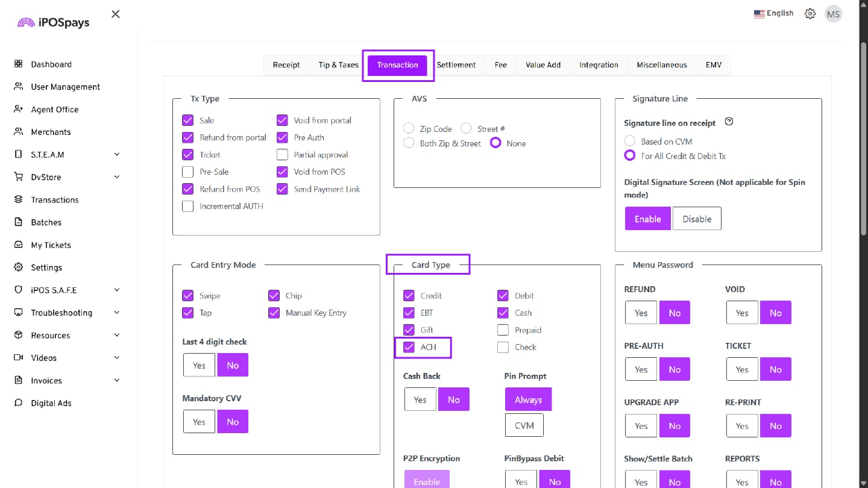Image resolution: width=868 pixels, height=488 pixels.
Task: Open the Value Add tab
Action: point(542,65)
